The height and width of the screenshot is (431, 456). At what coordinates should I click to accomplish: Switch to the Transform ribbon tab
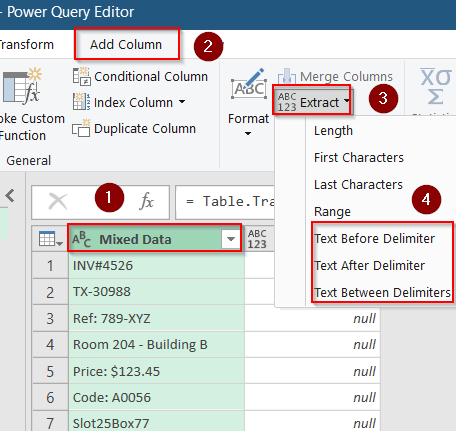[27, 44]
